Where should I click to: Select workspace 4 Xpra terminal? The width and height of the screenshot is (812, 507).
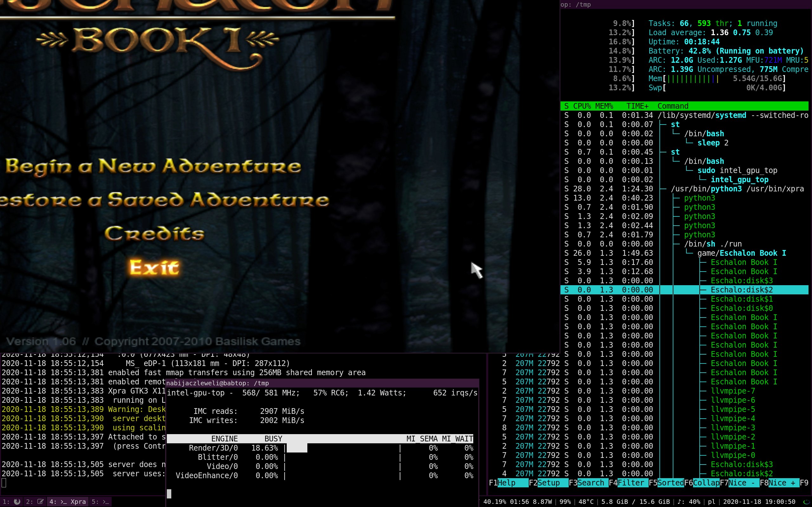(68, 502)
